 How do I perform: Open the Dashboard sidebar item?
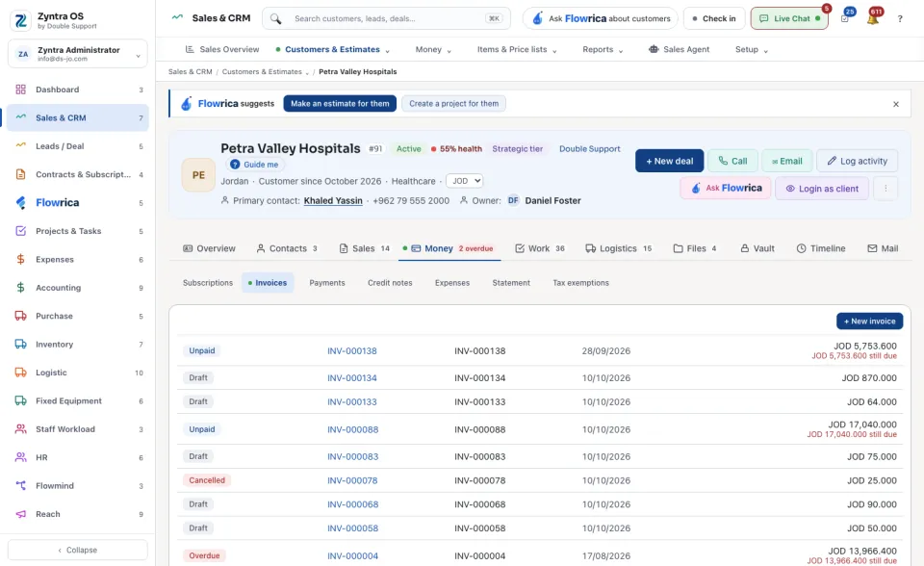tap(78, 90)
